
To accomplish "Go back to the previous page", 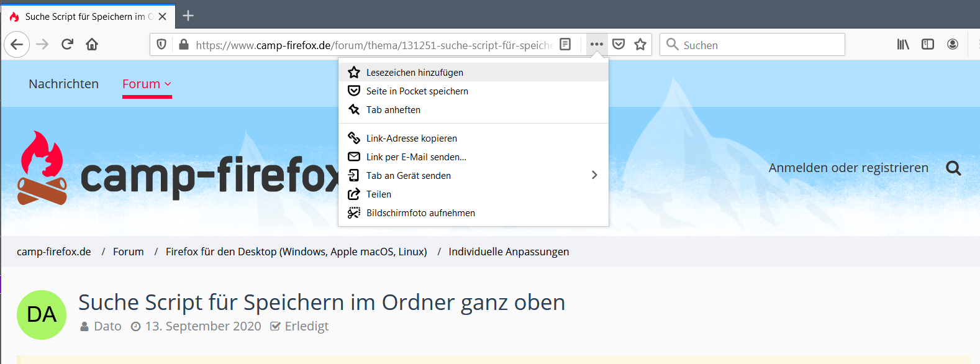I will point(17,44).
